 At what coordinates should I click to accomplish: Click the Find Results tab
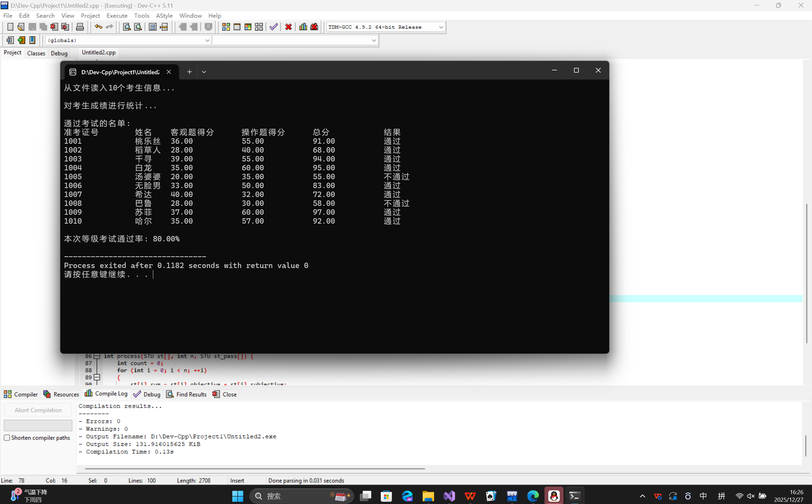pyautogui.click(x=187, y=394)
